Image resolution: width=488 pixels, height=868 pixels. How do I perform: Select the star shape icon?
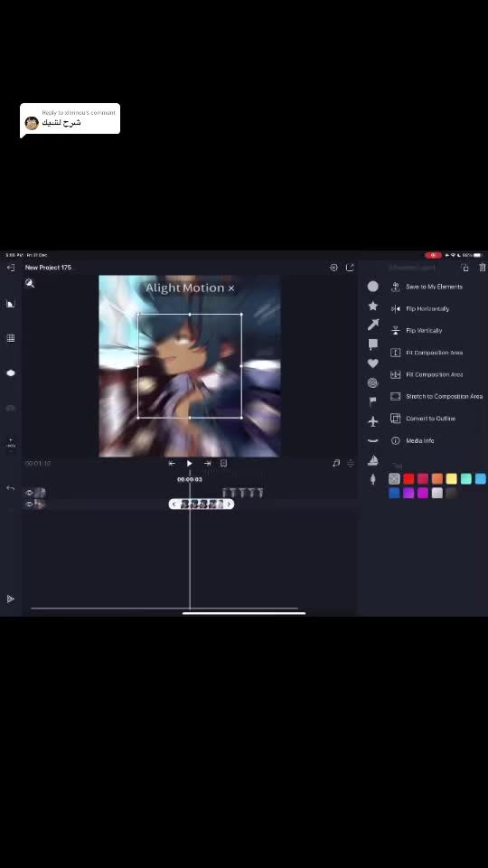[373, 307]
